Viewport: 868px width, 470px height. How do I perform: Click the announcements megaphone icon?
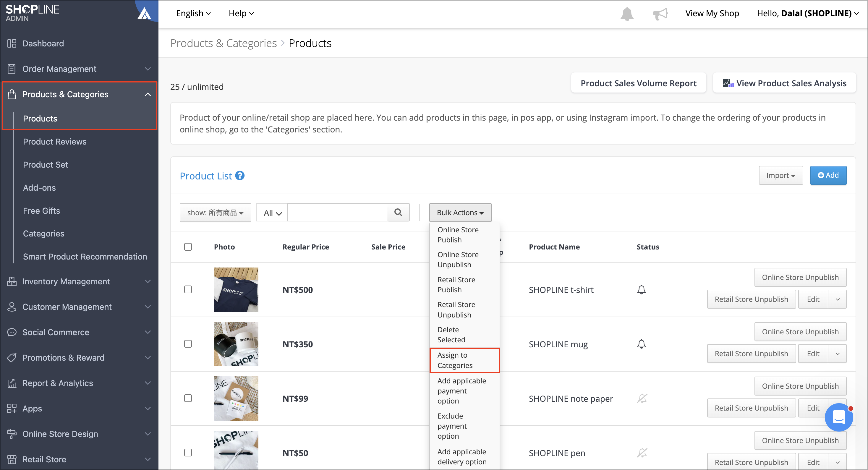tap(660, 14)
